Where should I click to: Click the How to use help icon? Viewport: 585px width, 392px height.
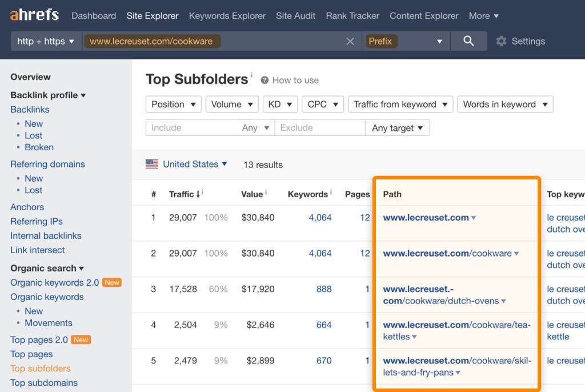pyautogui.click(x=265, y=81)
